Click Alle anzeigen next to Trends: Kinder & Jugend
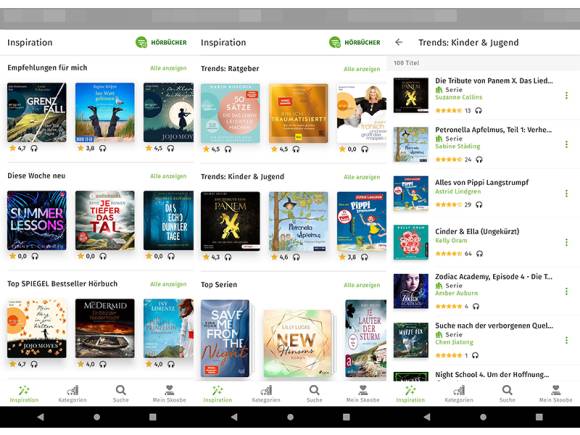580x435 pixels. 362,177
